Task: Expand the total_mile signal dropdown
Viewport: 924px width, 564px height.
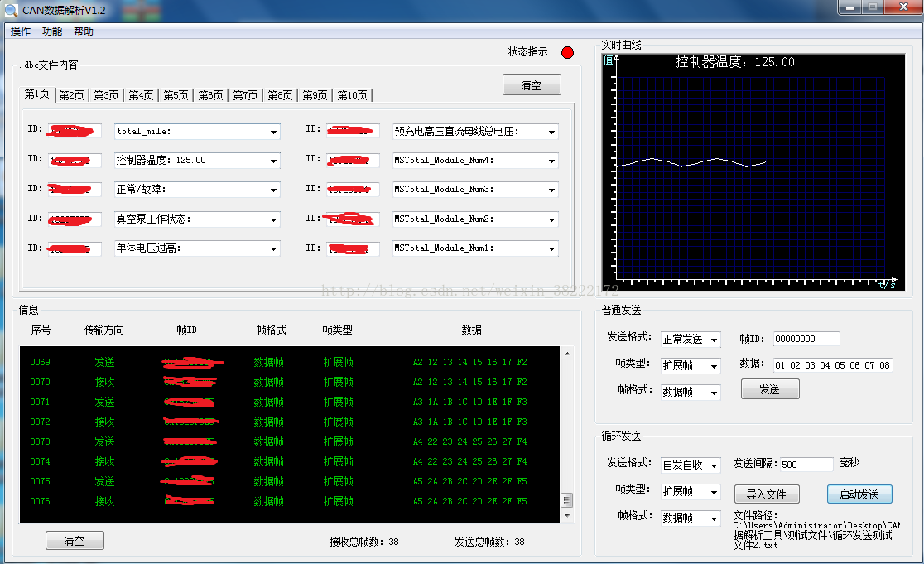Action: pos(273,132)
